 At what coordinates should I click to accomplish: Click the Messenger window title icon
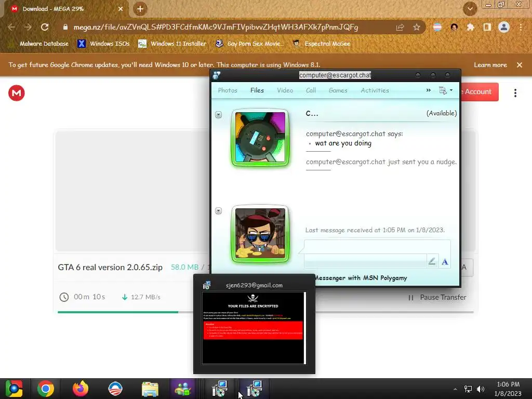click(x=217, y=75)
